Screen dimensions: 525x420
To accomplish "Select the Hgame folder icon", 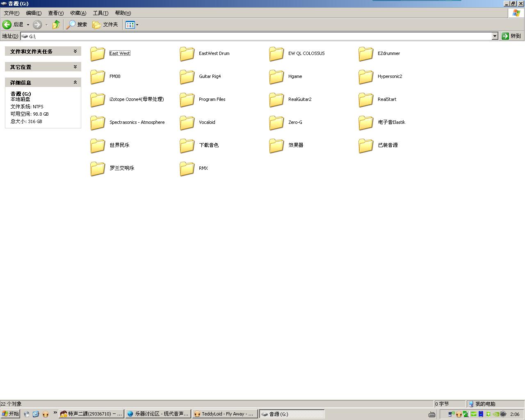I will click(x=276, y=76).
